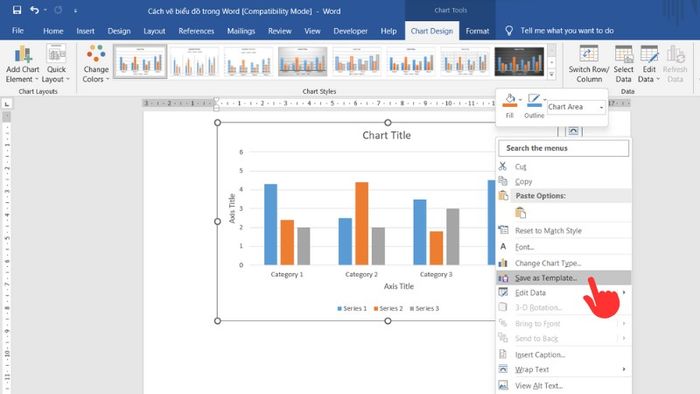Select Reset to Match Style
Viewport: 700px width, 394px height.
(563, 231)
